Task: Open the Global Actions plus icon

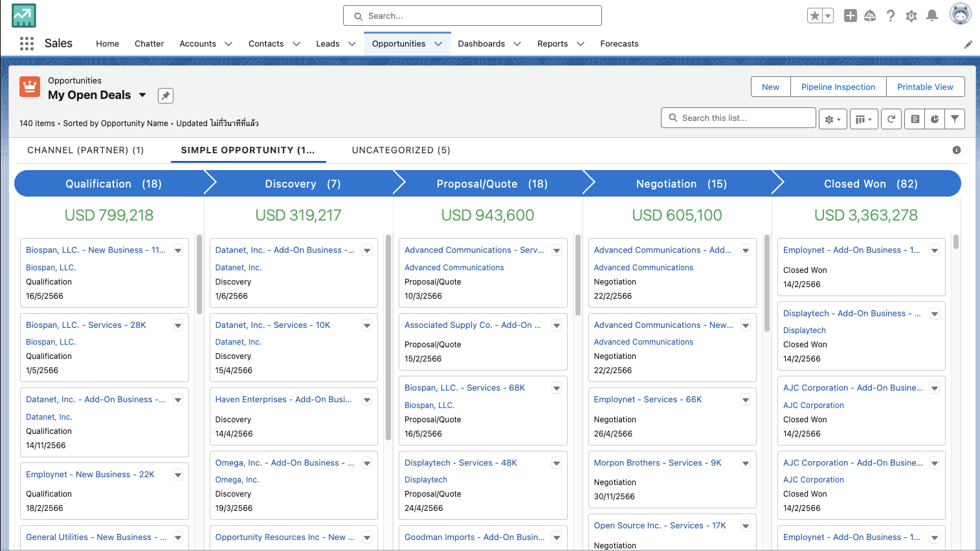Action: click(x=851, y=16)
